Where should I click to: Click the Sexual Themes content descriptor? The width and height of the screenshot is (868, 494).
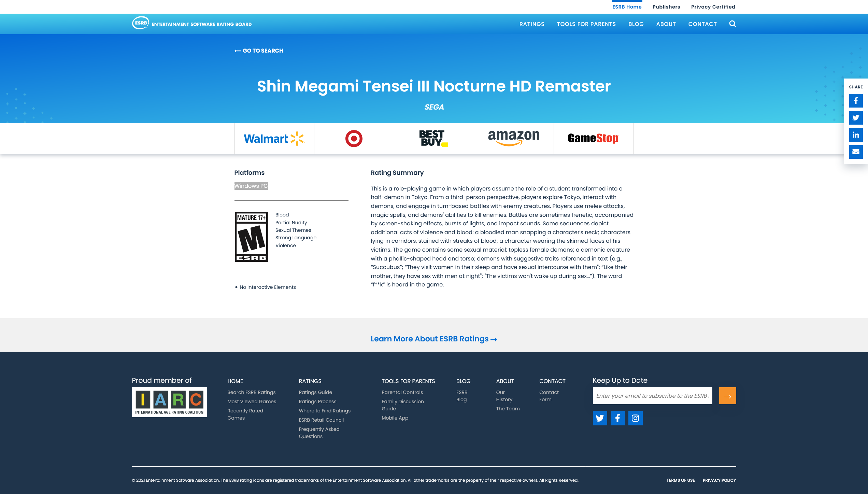pyautogui.click(x=293, y=230)
